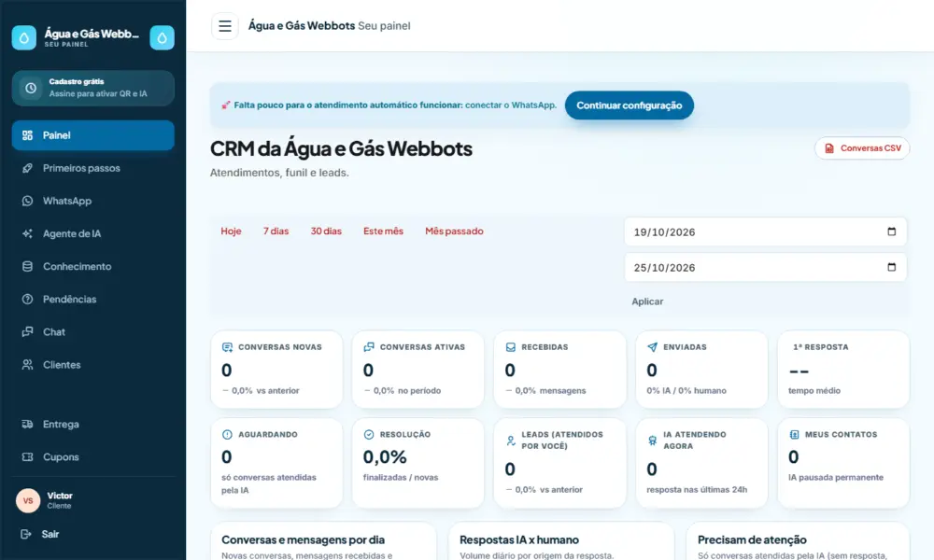This screenshot has height=560, width=934.
Task: Click the Conversas Novas card icon
Action: pyautogui.click(x=227, y=347)
